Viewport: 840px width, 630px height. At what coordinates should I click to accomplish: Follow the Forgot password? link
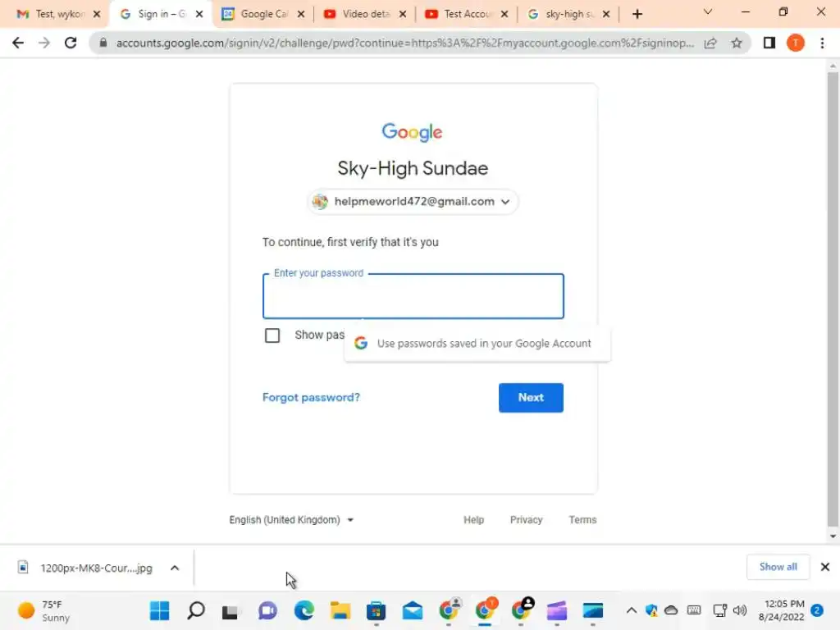pyautogui.click(x=311, y=398)
